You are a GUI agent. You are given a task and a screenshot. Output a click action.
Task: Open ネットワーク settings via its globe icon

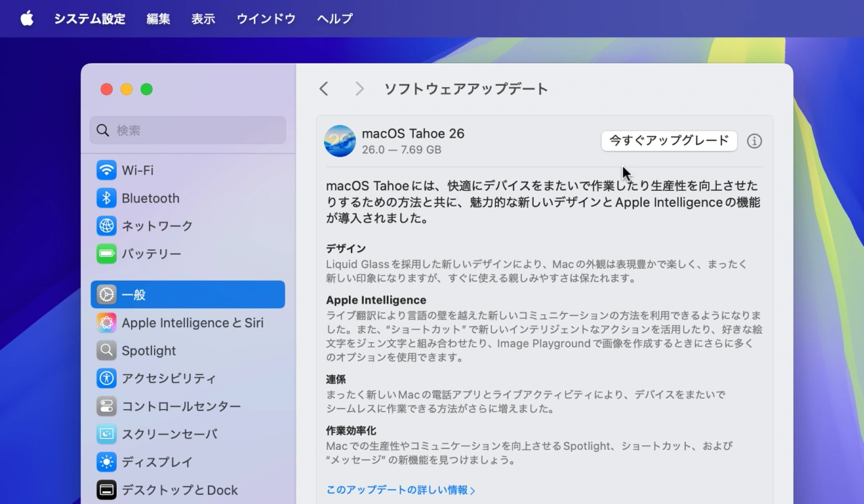[x=107, y=226]
